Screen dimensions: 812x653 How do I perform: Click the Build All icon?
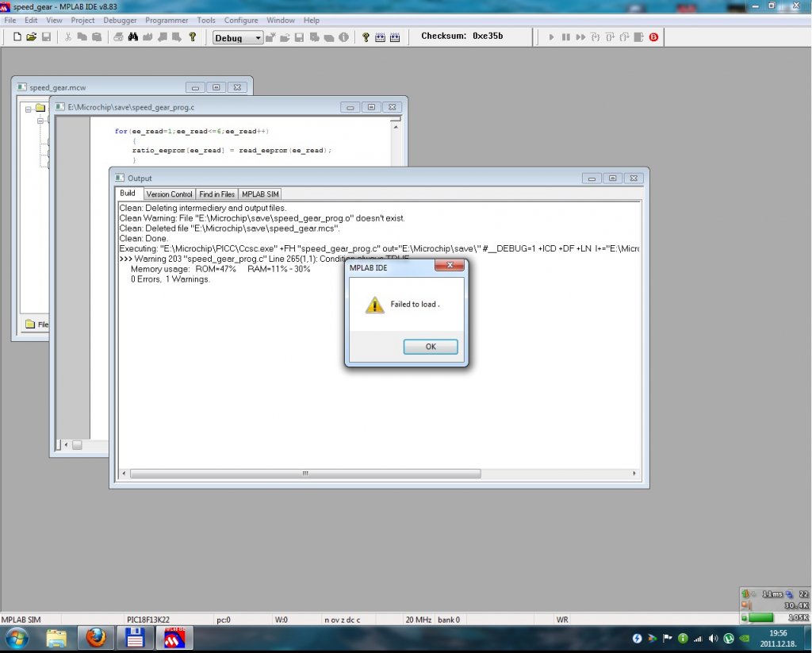(395, 37)
